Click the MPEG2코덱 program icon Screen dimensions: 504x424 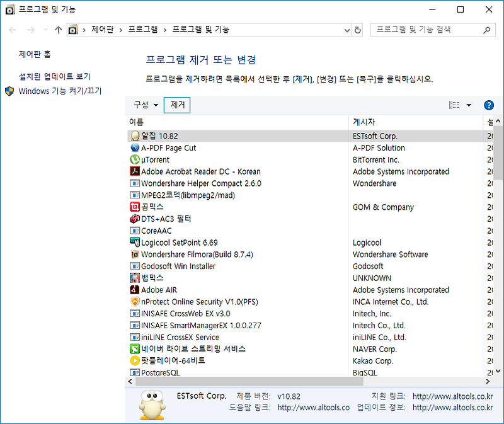(135, 195)
